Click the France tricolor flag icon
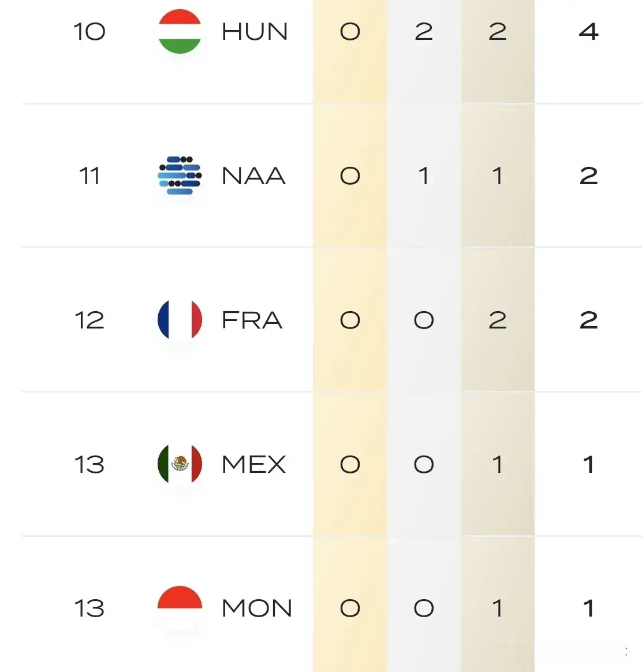The height and width of the screenshot is (672, 642). (180, 320)
